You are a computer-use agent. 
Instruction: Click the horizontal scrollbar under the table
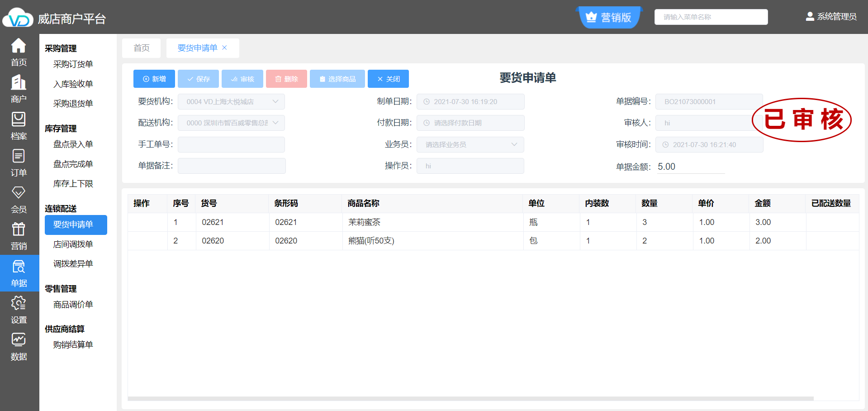pos(470,399)
